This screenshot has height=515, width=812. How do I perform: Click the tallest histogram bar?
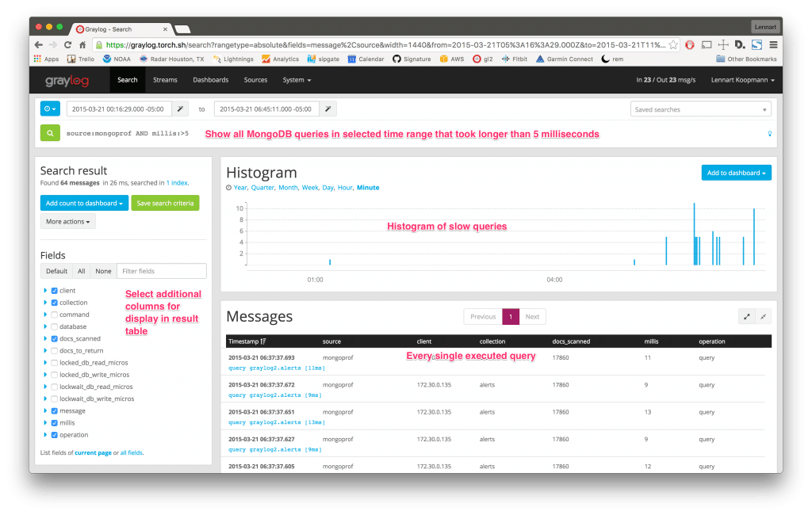coord(694,235)
